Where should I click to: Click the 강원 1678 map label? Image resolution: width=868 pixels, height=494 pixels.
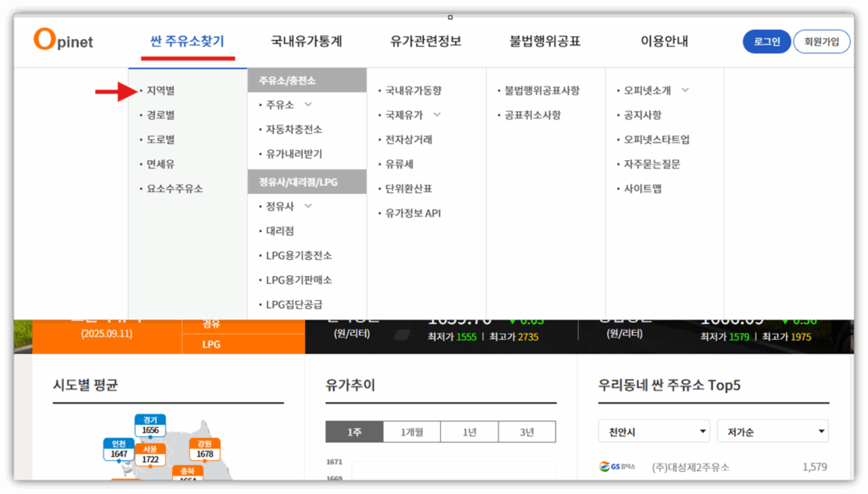coord(205,449)
